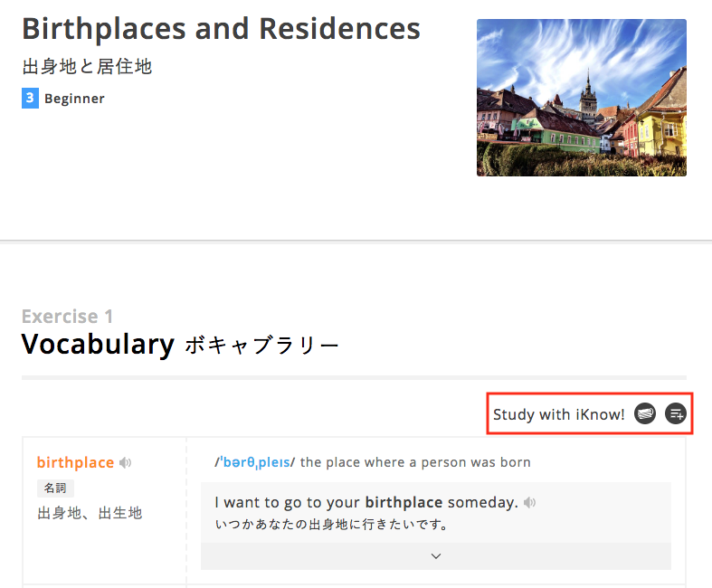Screen dimensions: 712x588
Task: Click the Beginner level label
Action: 74,99
